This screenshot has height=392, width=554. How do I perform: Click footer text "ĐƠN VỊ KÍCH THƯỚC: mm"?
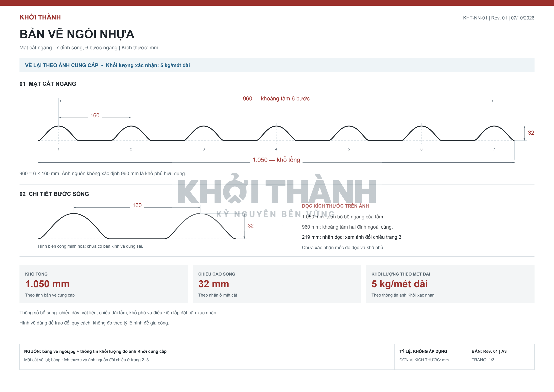point(424,360)
